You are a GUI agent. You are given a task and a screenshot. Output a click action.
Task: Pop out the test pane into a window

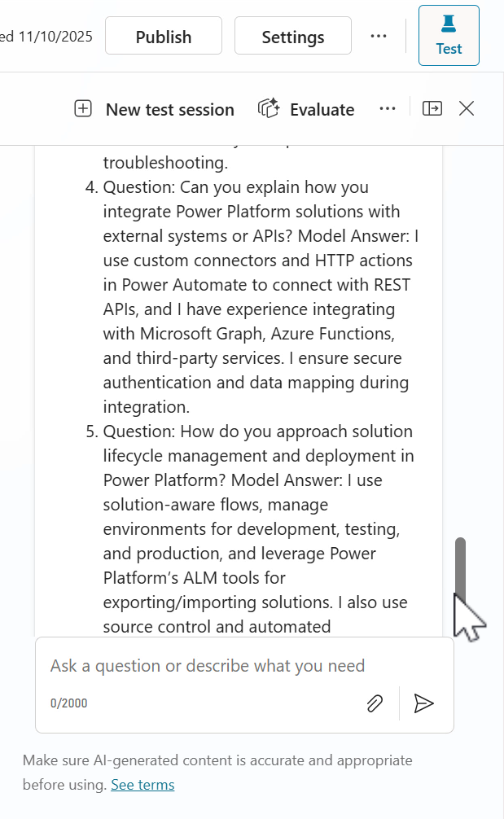click(432, 107)
